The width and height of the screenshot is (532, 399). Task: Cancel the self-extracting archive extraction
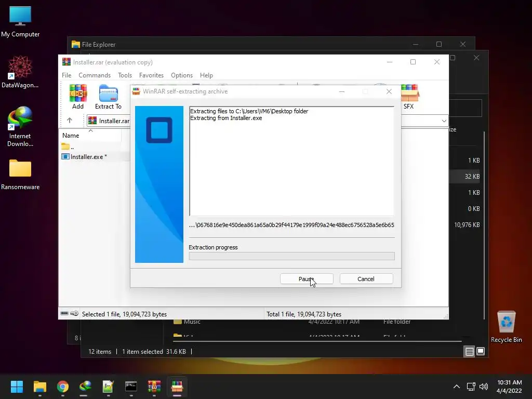tap(366, 279)
